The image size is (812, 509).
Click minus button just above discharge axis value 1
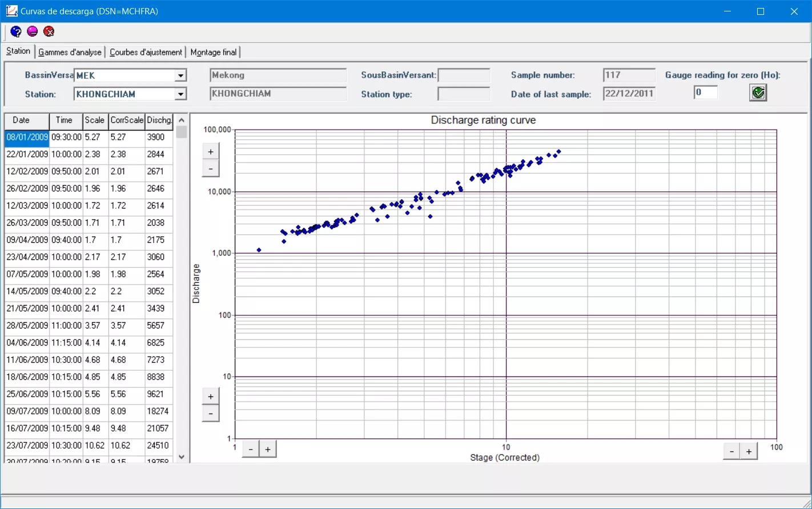click(x=211, y=413)
